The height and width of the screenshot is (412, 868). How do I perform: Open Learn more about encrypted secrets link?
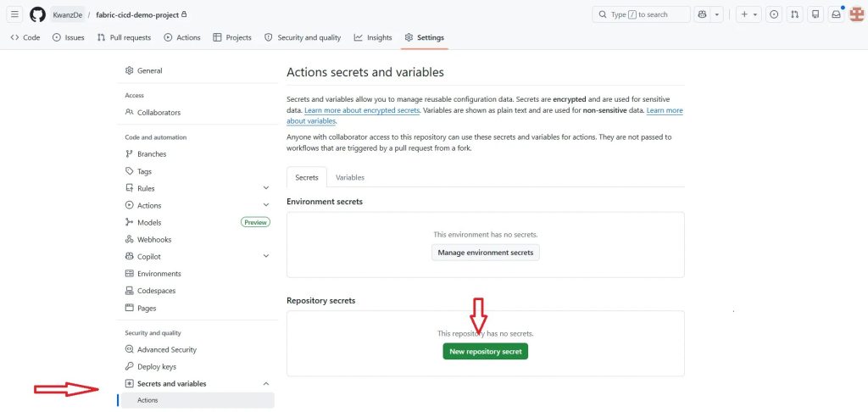(362, 110)
